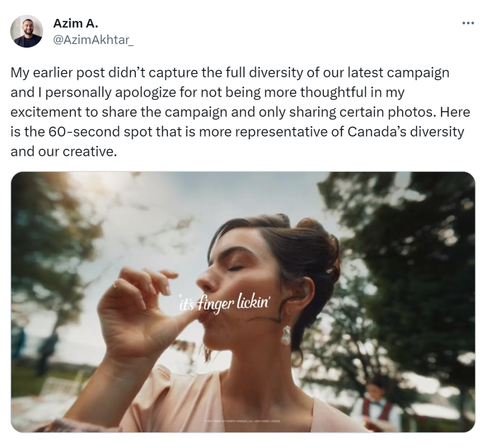Click the closing phrase "and our creative."
Screen dimensions: 487x448
pyautogui.click(x=64, y=151)
